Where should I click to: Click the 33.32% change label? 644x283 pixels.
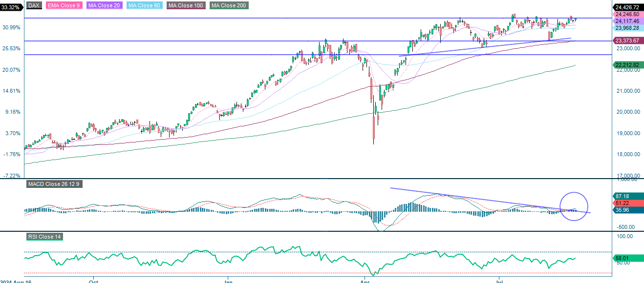coord(10,7)
